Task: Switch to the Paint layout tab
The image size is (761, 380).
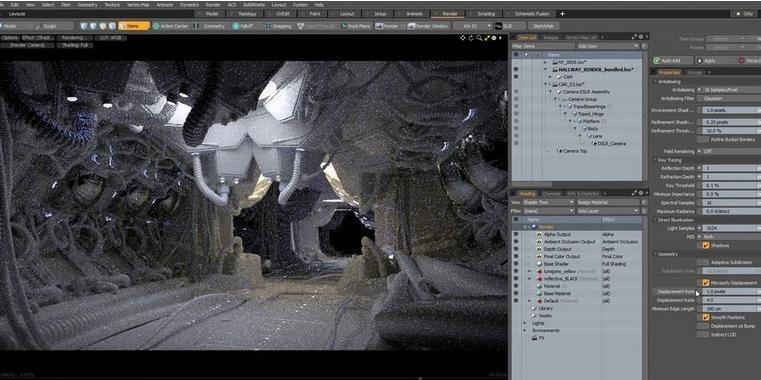Action: [314, 14]
